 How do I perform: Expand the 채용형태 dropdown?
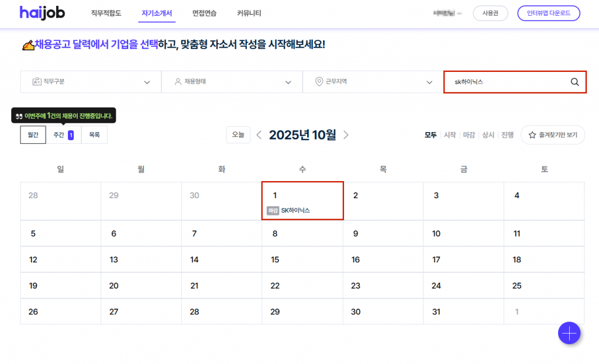(232, 82)
